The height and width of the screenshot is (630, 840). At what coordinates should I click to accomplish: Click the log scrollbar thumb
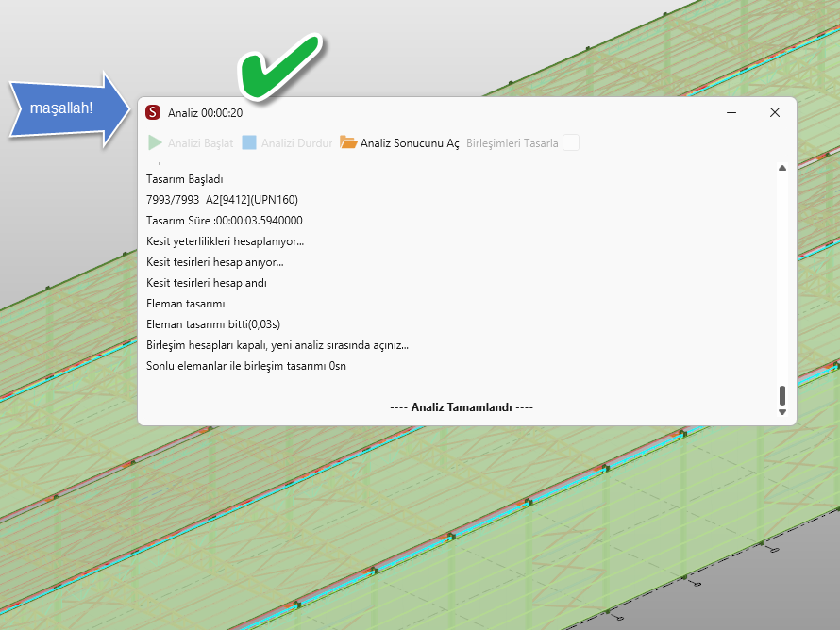coord(781,395)
